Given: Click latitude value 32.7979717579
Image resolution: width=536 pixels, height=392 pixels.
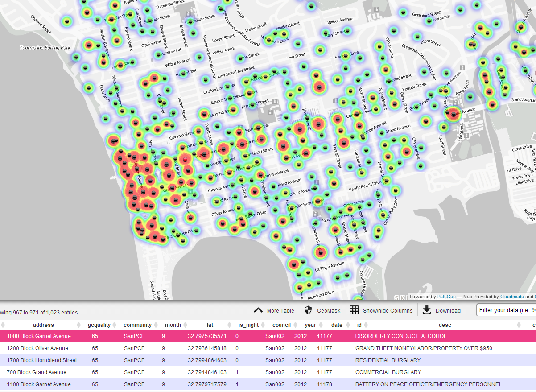Looking at the screenshot, I should [207, 384].
